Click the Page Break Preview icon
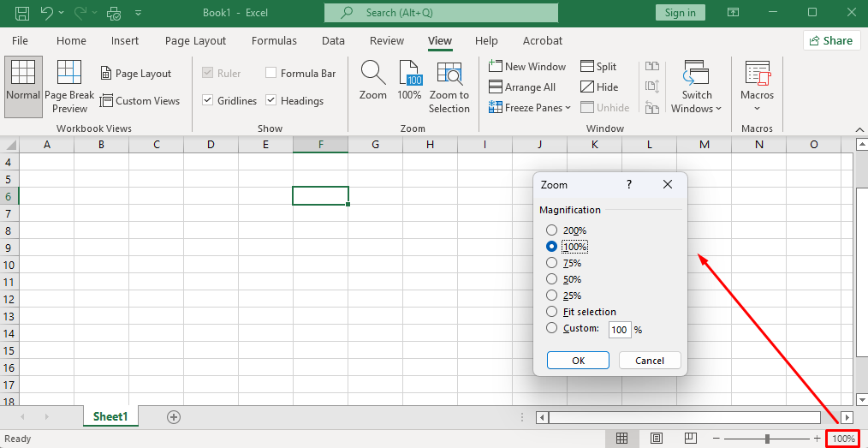Viewport: 868px width, 448px height. (69, 74)
